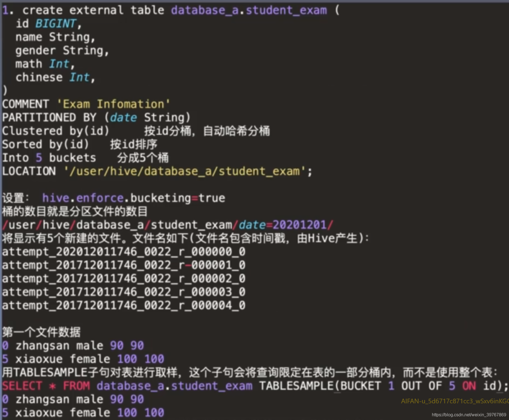The height and width of the screenshot is (420, 509).
Task: Click 'hive.enforce.bucketing=true' setting text
Action: pos(134,198)
